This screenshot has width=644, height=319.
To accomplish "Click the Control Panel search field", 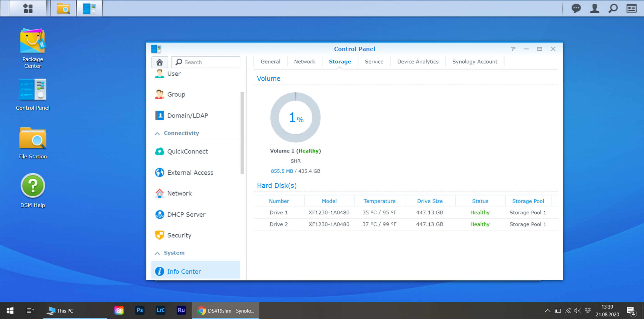I will (206, 62).
